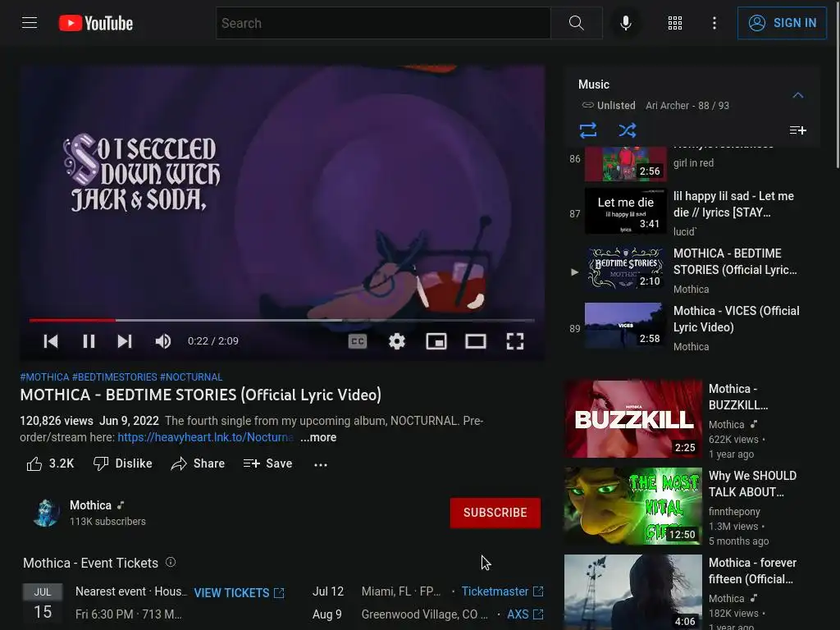The height and width of the screenshot is (630, 840).
Task: Click the 'Music' playlist title
Action: (x=594, y=84)
